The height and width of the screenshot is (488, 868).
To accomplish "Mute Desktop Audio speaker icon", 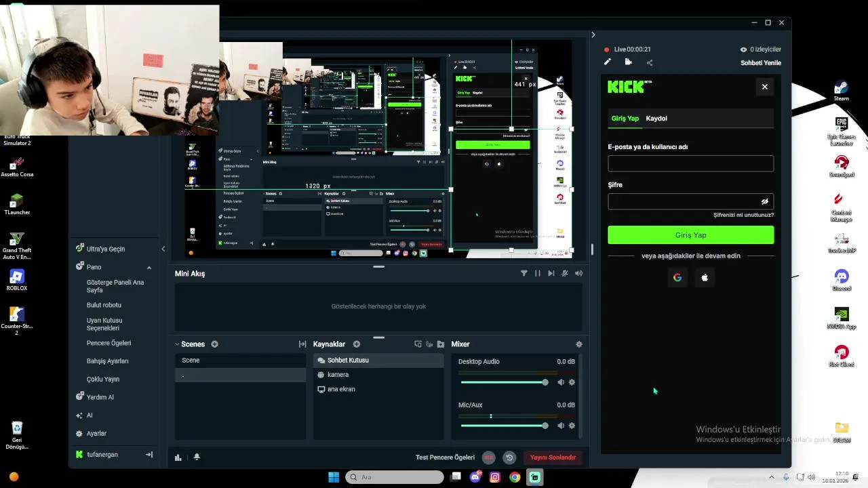I will (560, 382).
